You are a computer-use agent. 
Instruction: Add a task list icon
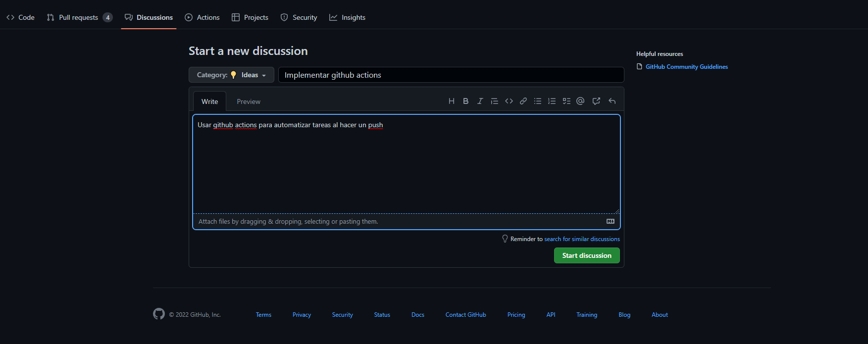(566, 101)
